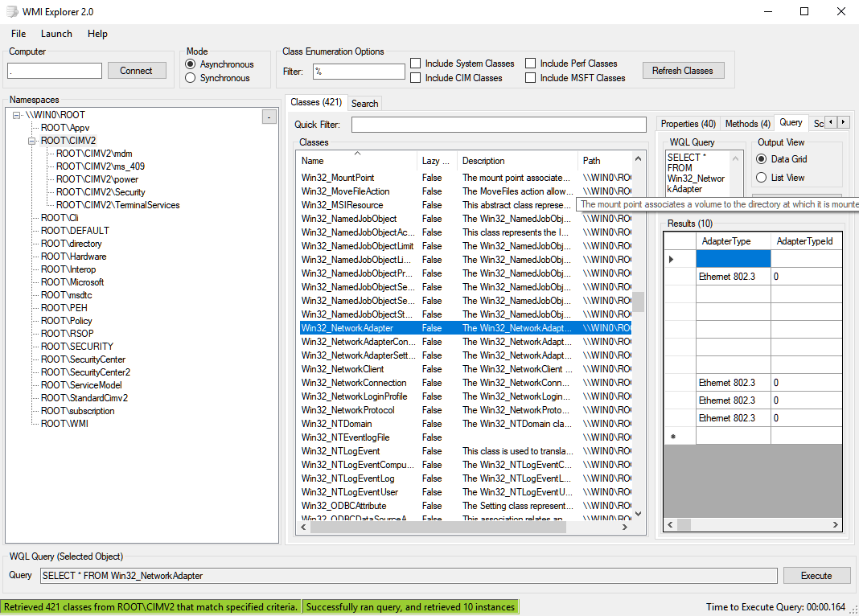Select Win32_ODBCAttribute class row

coord(466,506)
